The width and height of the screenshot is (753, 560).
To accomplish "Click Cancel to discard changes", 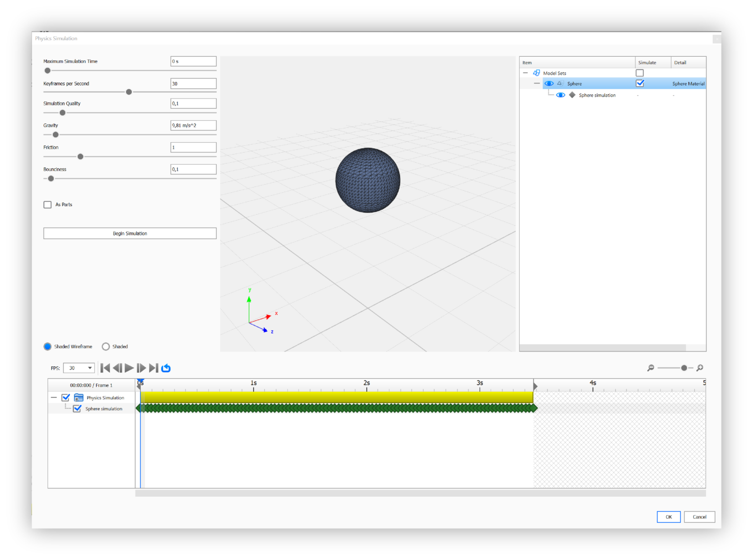I will (x=700, y=517).
